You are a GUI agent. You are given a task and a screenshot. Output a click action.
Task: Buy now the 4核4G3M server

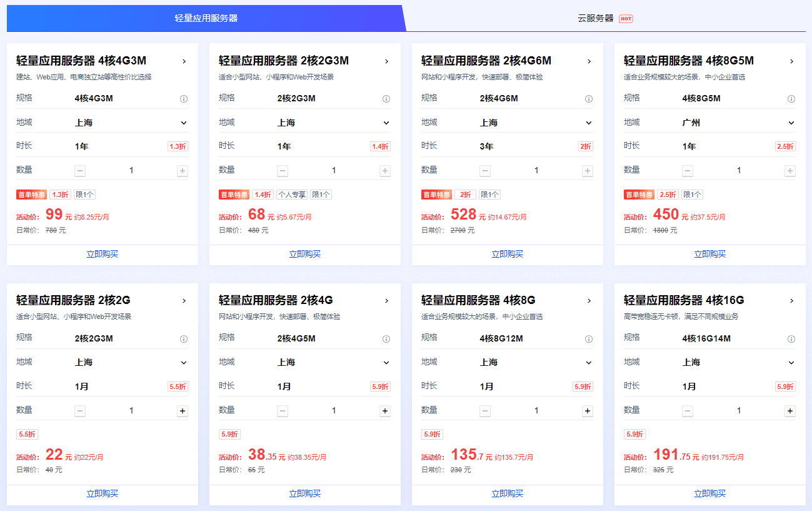point(103,254)
